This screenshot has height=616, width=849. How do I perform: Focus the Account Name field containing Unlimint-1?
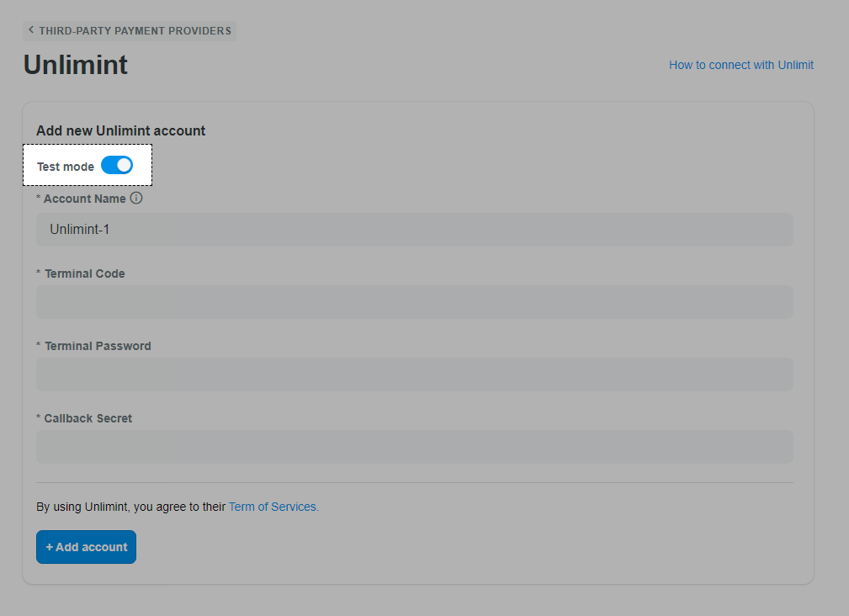click(415, 230)
